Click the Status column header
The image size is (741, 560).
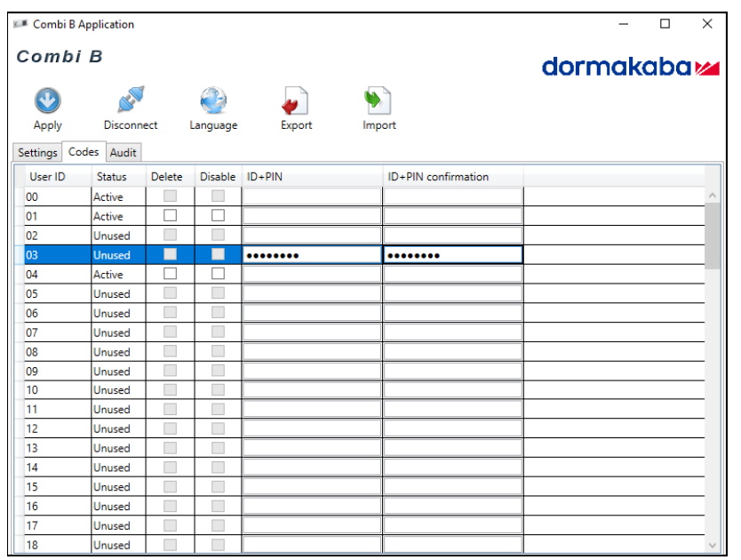click(112, 177)
